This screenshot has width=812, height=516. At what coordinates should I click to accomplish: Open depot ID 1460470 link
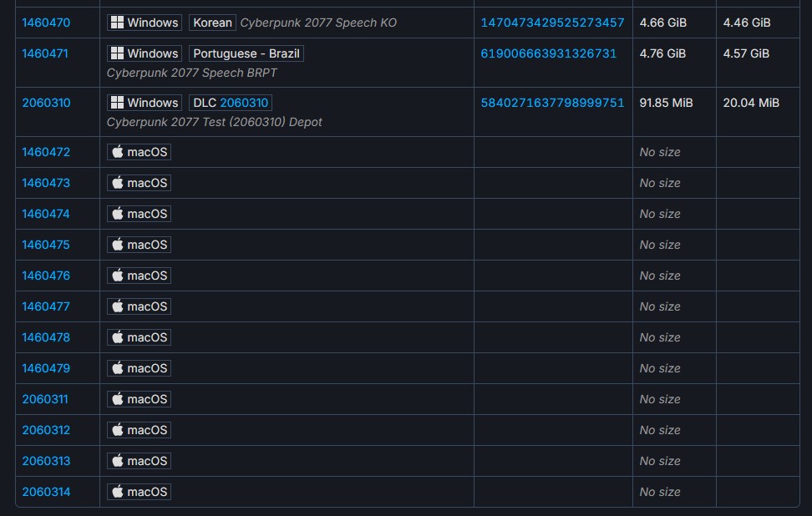pos(46,23)
